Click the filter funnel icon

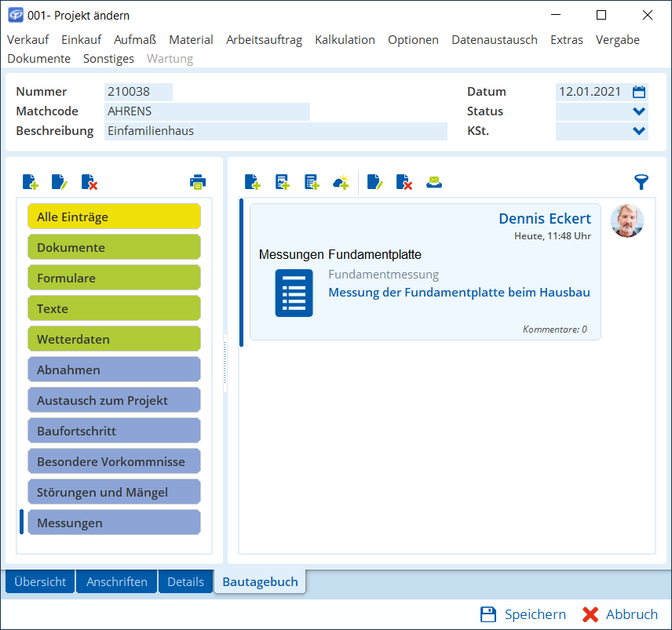(x=641, y=182)
